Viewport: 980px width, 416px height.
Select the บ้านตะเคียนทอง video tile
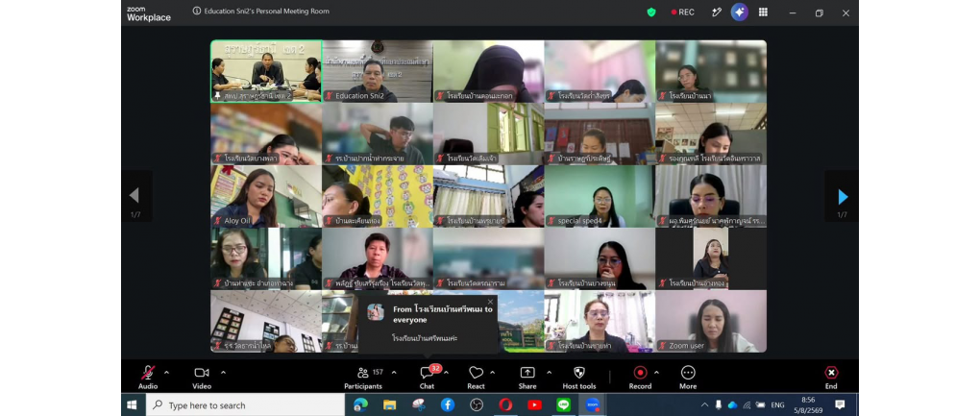pyautogui.click(x=378, y=196)
